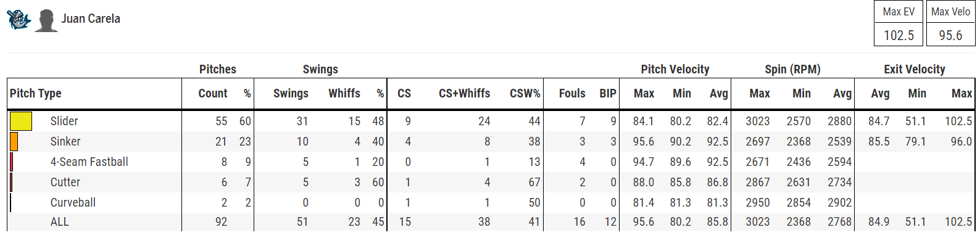Select the Sinker pitch type row
980x235 pixels.
click(491, 141)
